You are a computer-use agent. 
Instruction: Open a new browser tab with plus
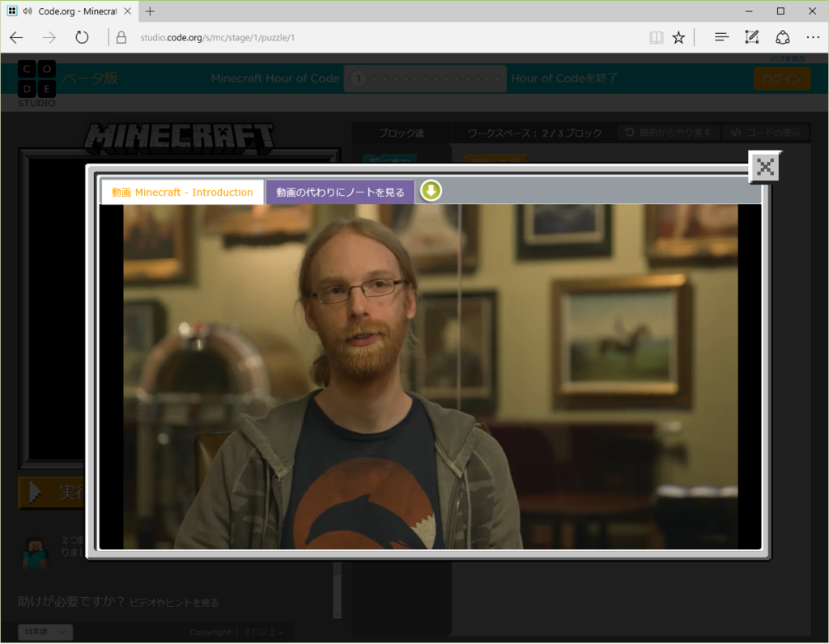[x=150, y=11]
